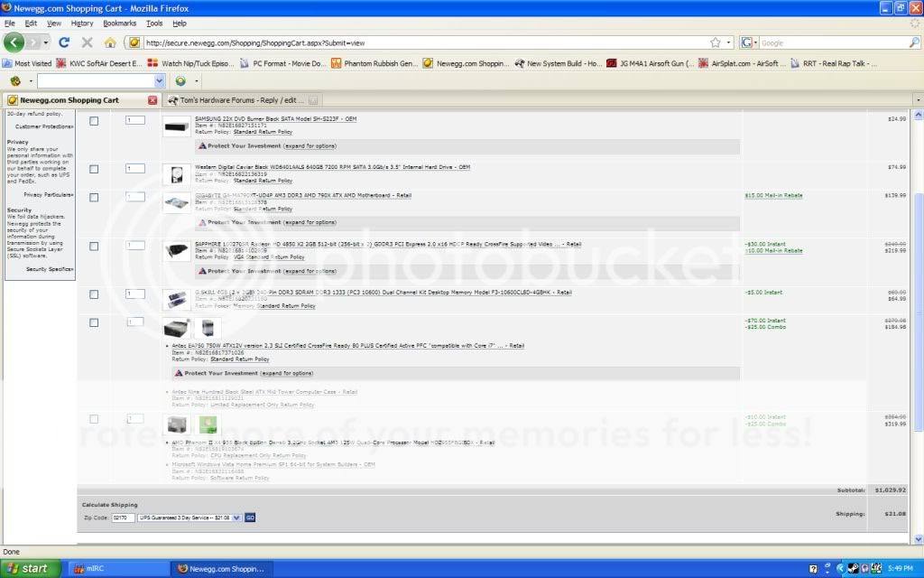Open the G.SKILL 4GB DDR3 memory link
The image size is (924, 578).
pos(383,292)
